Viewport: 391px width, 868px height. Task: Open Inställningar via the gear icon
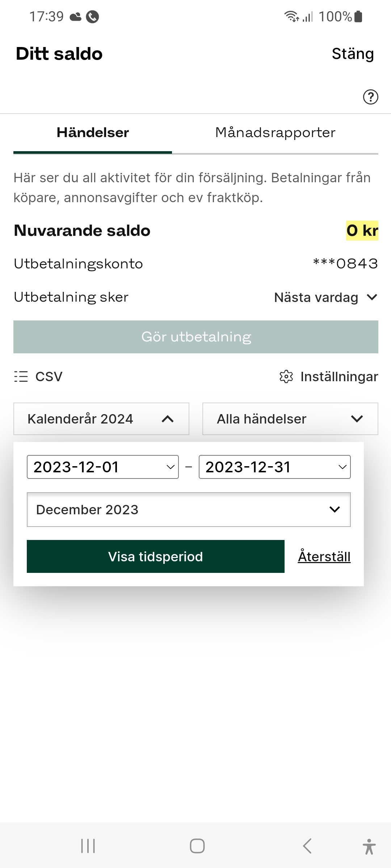tap(286, 376)
